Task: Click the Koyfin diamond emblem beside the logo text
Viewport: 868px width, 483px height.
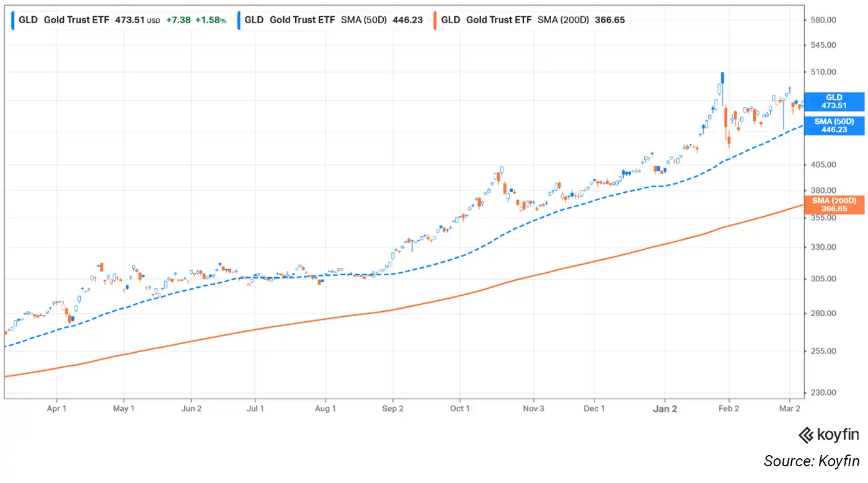Action: pos(804,436)
